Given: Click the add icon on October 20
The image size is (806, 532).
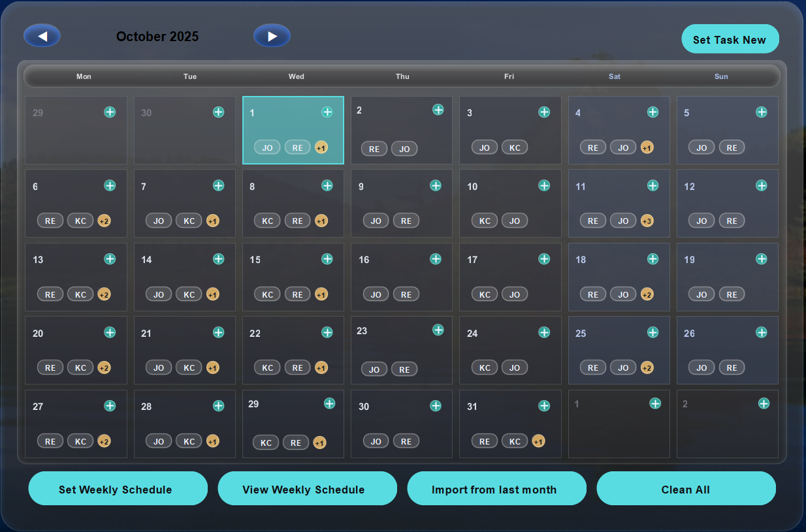Looking at the screenshot, I should (x=110, y=332).
